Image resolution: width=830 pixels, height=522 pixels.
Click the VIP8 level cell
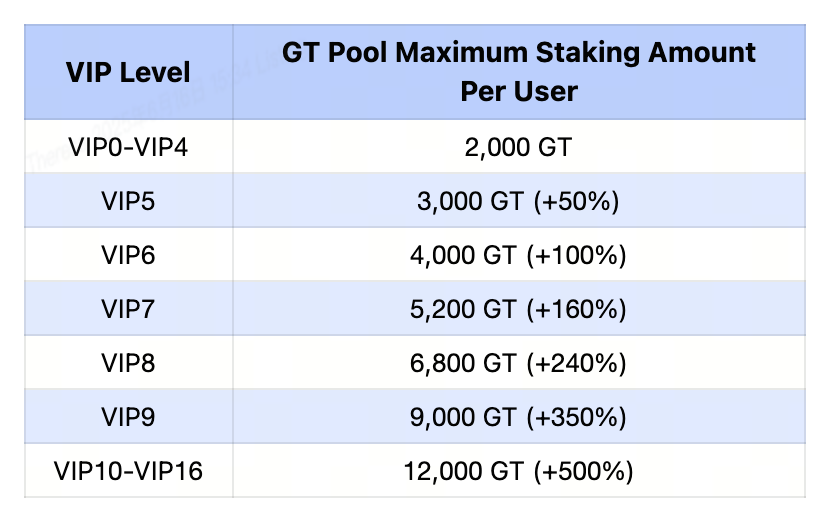[128, 364]
